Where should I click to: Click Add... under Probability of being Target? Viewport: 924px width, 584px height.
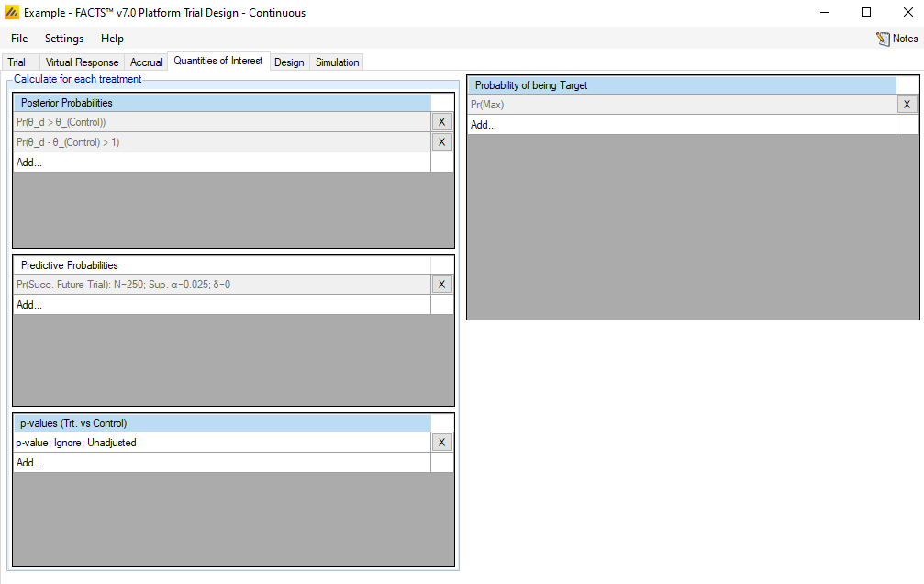[x=484, y=125]
